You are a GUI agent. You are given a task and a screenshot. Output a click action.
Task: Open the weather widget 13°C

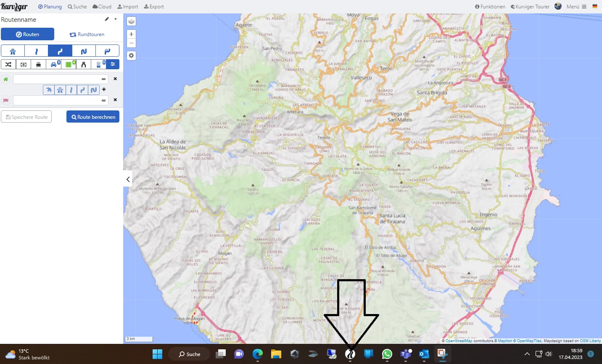(28, 354)
